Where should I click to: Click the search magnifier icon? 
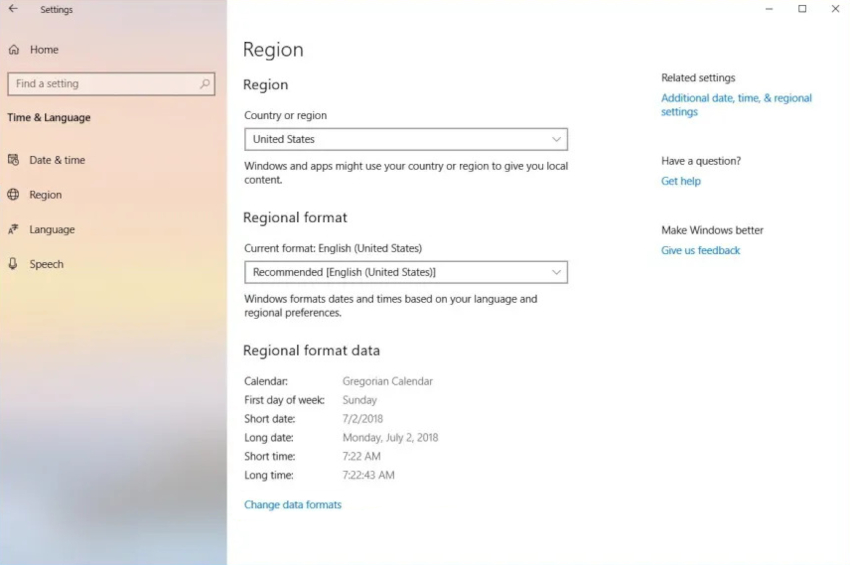pyautogui.click(x=205, y=84)
